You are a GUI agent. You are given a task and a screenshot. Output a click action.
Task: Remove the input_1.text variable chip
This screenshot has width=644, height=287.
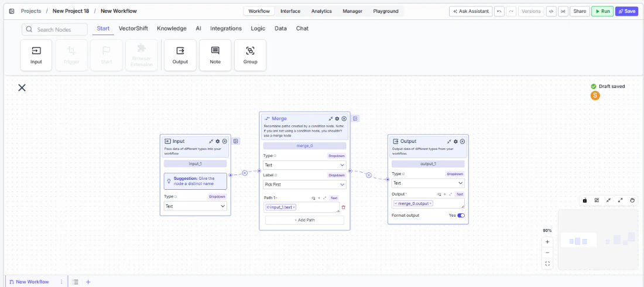tap(294, 207)
